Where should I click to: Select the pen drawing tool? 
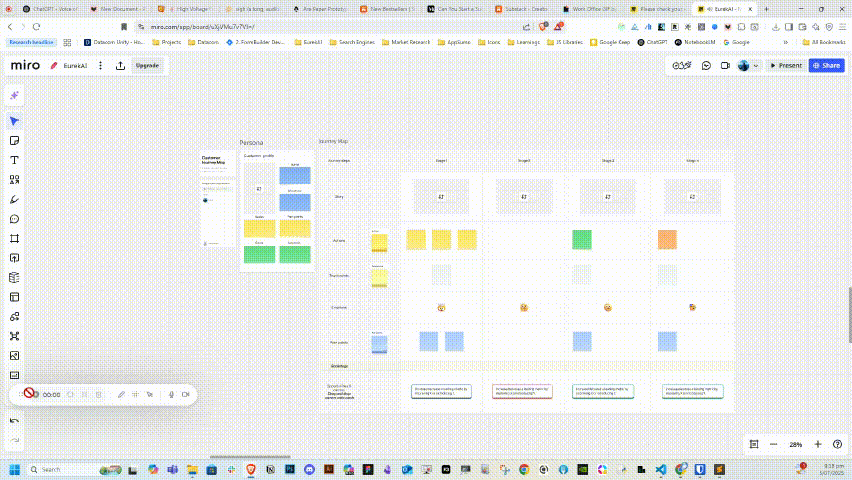15,199
